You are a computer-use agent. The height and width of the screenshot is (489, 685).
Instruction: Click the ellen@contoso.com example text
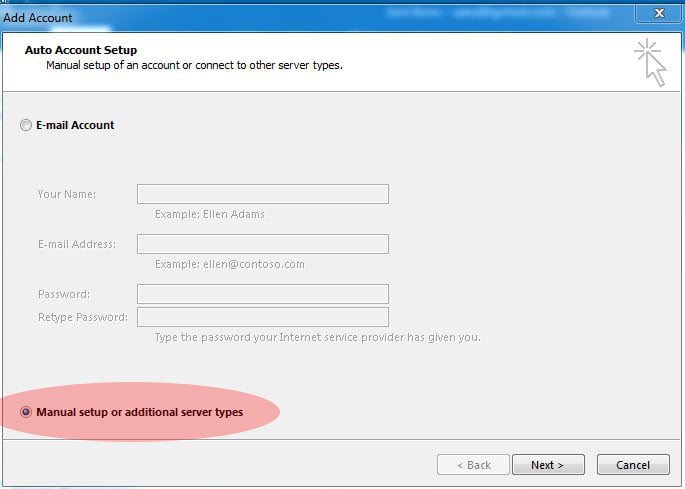(x=253, y=264)
